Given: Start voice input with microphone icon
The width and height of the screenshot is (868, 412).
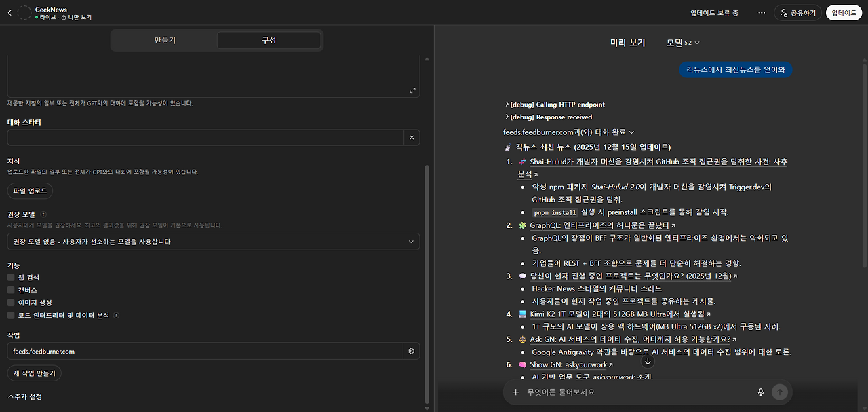Looking at the screenshot, I should click(761, 392).
